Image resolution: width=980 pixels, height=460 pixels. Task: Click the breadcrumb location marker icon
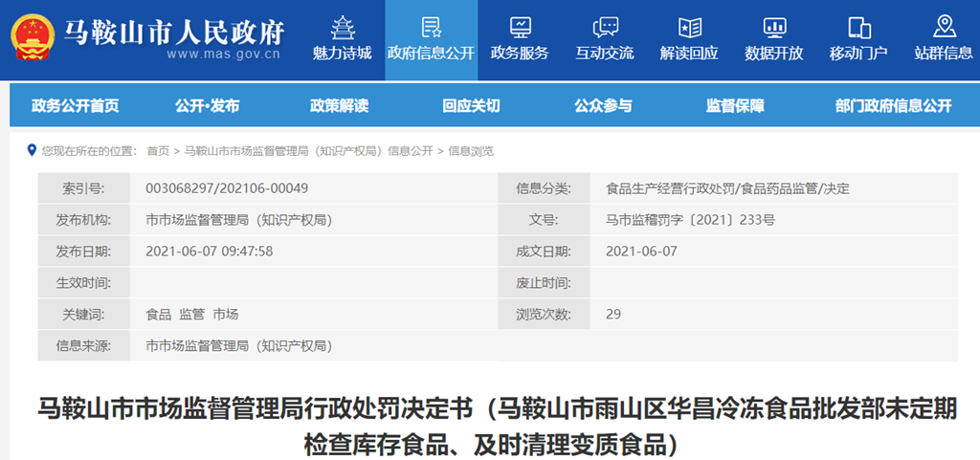(x=32, y=150)
